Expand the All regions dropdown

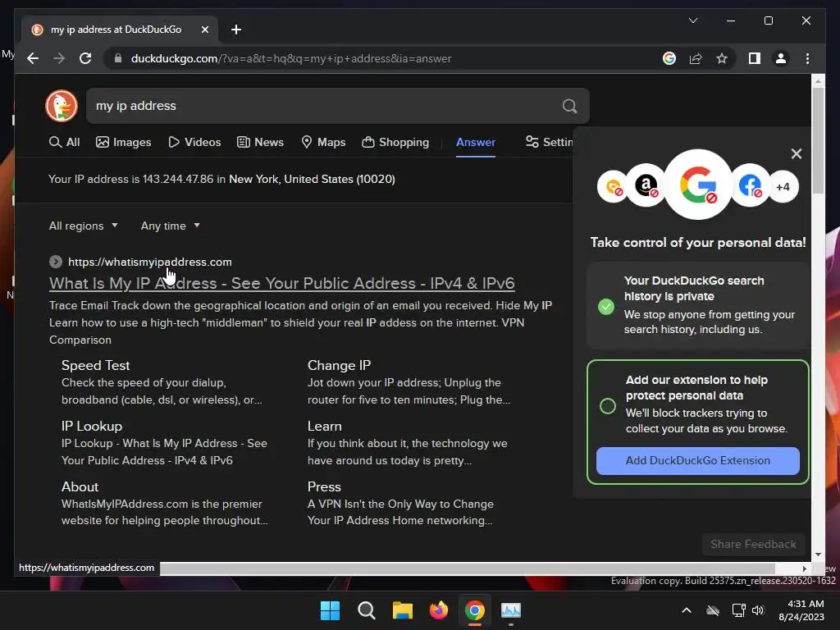click(83, 226)
